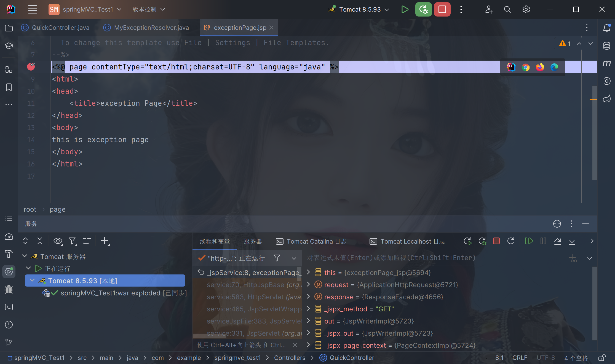Toggle read-only lock icon in status bar
The height and width of the screenshot is (364, 615).
point(602,358)
